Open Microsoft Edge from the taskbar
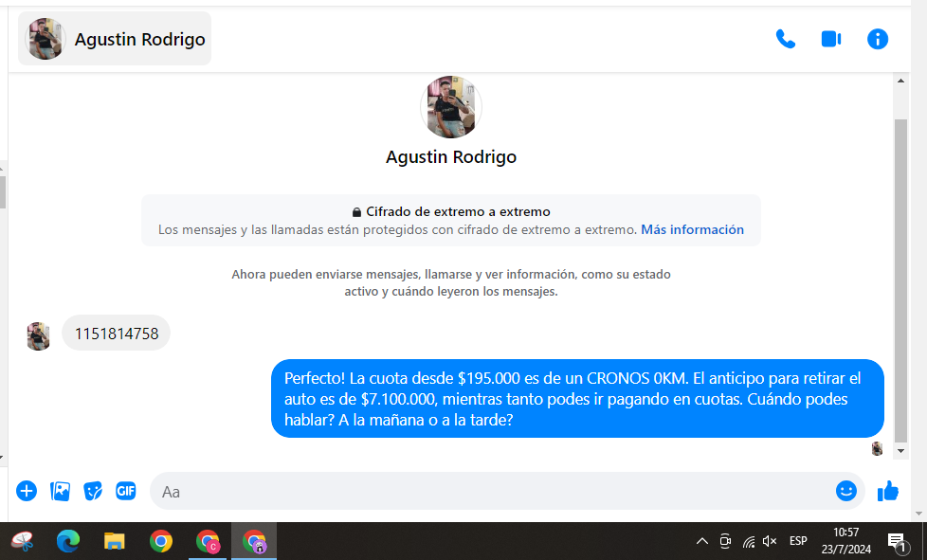927x560 pixels. [x=68, y=541]
